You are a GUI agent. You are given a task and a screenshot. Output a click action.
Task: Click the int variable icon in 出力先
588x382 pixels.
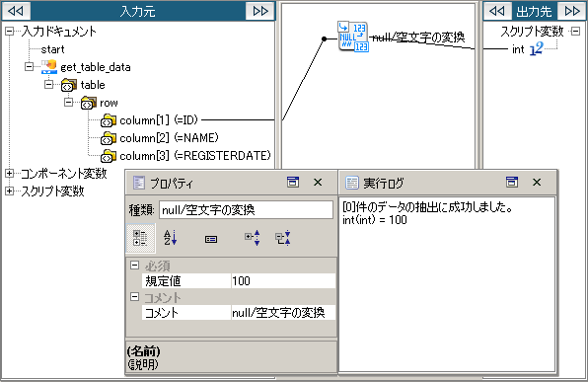point(537,48)
